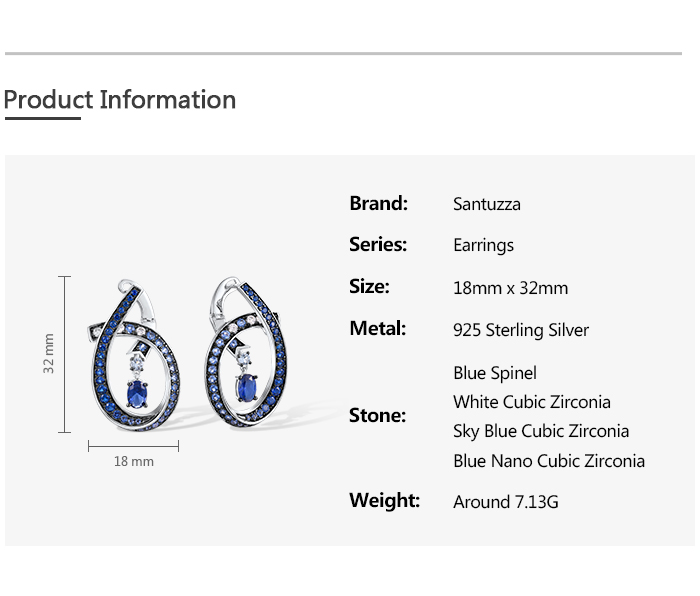Viewport: 700px width, 596px height.
Task: Select the Blue Spinel stone entry
Action: pyautogui.click(x=495, y=373)
